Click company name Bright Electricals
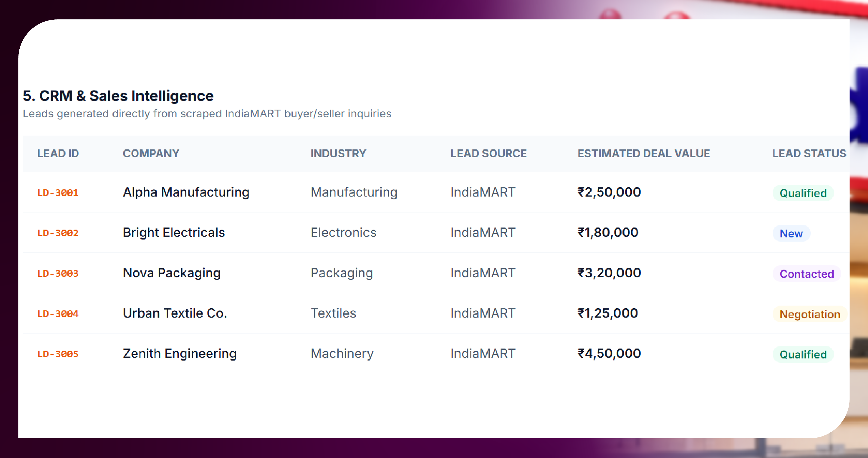868x458 pixels. click(x=174, y=233)
